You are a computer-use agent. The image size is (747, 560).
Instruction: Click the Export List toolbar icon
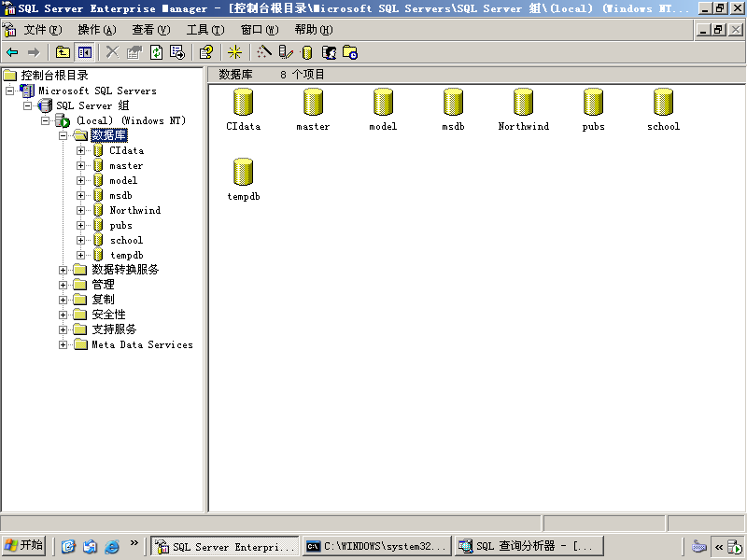177,52
